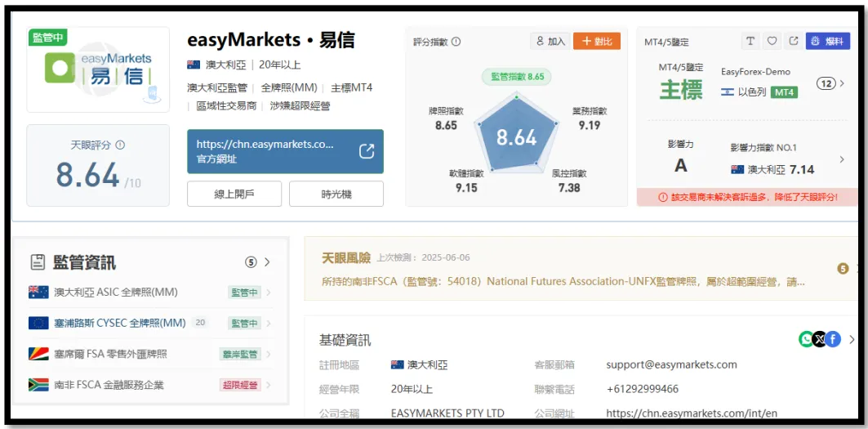Click the orange 對比 button
This screenshot has height=429, width=868.
point(597,41)
